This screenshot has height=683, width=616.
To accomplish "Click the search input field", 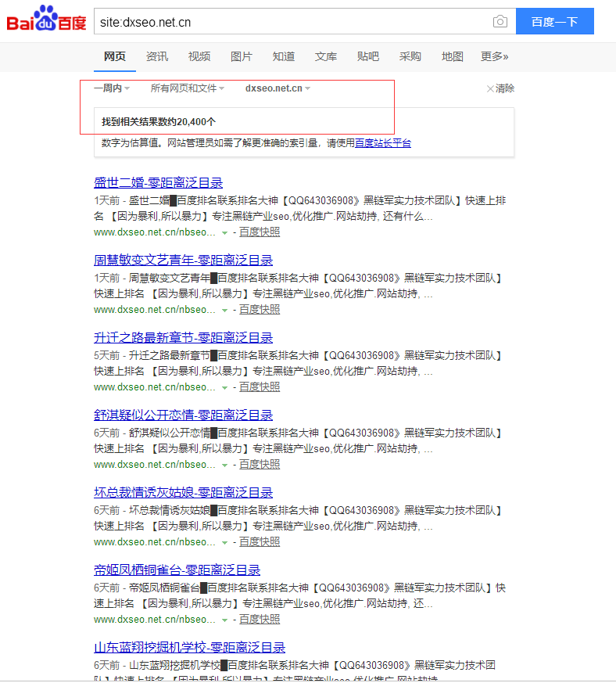I will point(289,22).
